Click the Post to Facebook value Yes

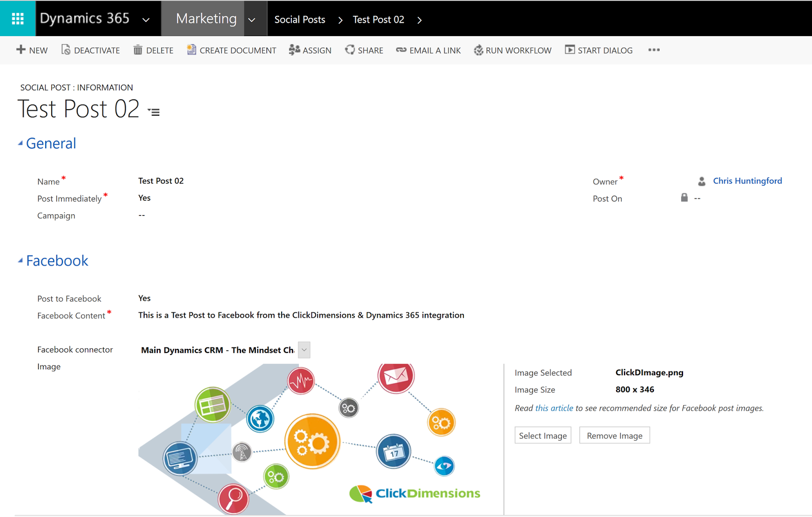(145, 298)
